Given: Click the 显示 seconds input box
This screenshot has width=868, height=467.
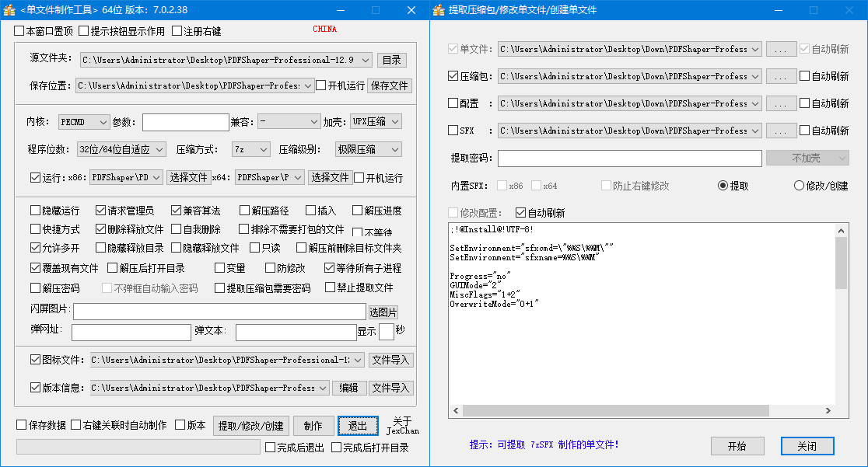Looking at the screenshot, I should click(x=387, y=332).
